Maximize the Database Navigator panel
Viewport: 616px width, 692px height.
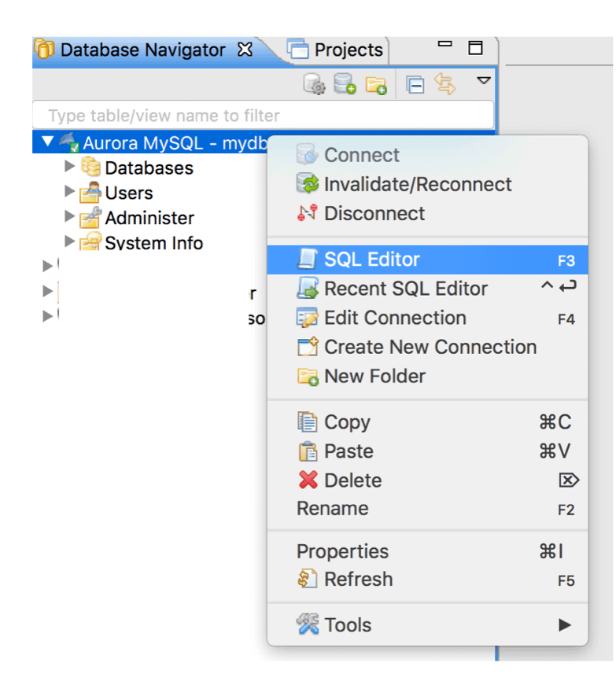tap(475, 48)
